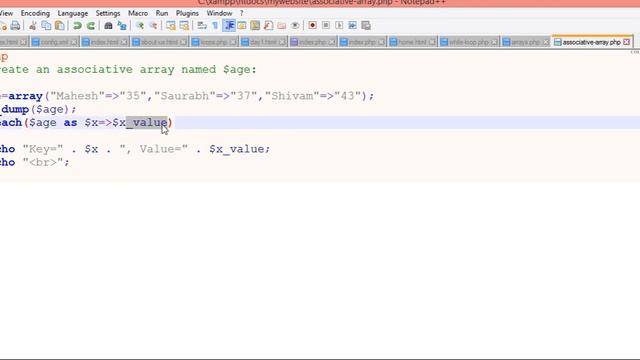Screen dimensions: 640x360
Task: Start macro recording with red dot icon
Action: pos(312,26)
